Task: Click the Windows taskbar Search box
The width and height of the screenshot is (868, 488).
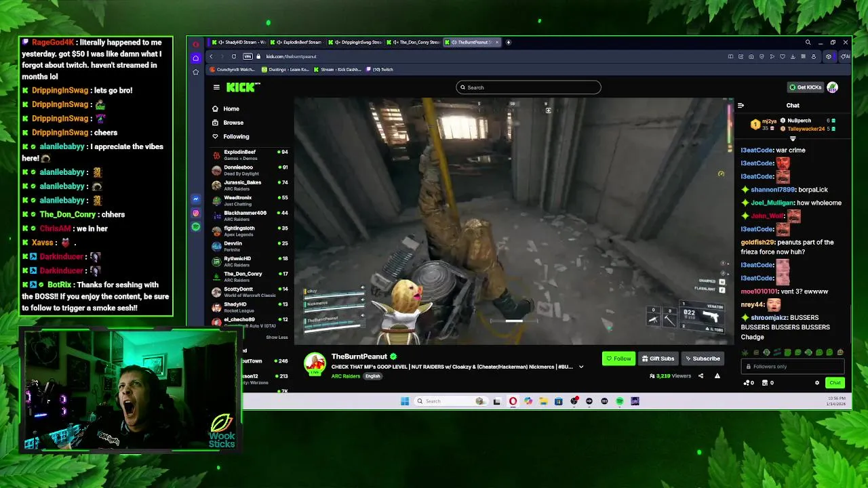Action: click(451, 401)
